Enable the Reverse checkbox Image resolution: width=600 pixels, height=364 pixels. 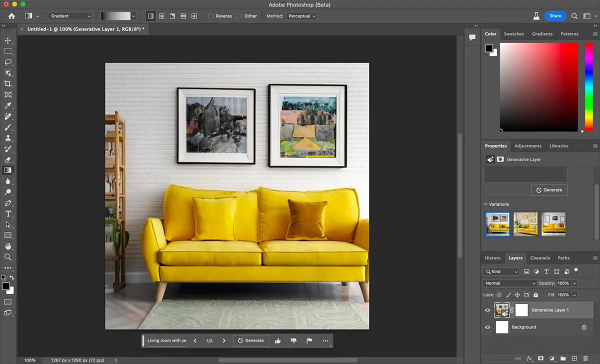(x=210, y=16)
